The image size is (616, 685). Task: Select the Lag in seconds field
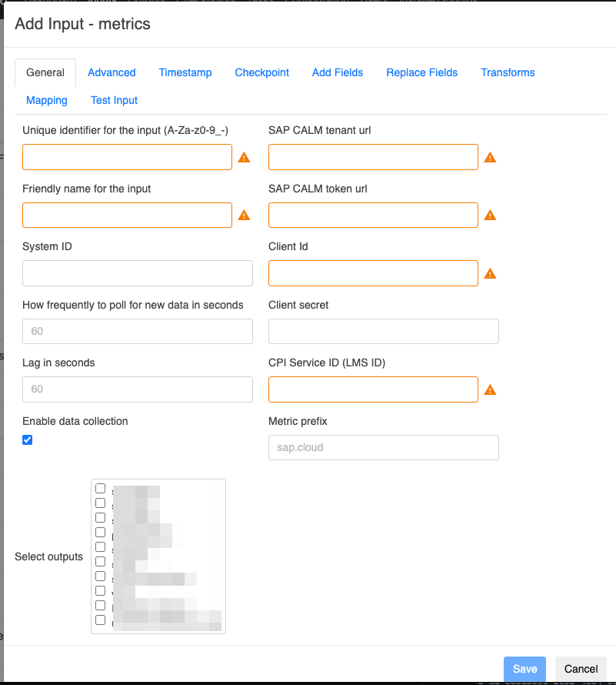(138, 389)
